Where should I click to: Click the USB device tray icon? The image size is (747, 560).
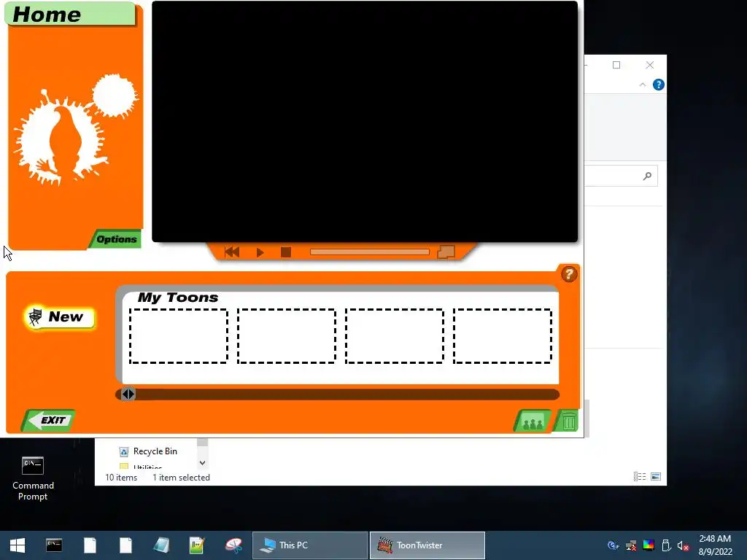click(666, 545)
